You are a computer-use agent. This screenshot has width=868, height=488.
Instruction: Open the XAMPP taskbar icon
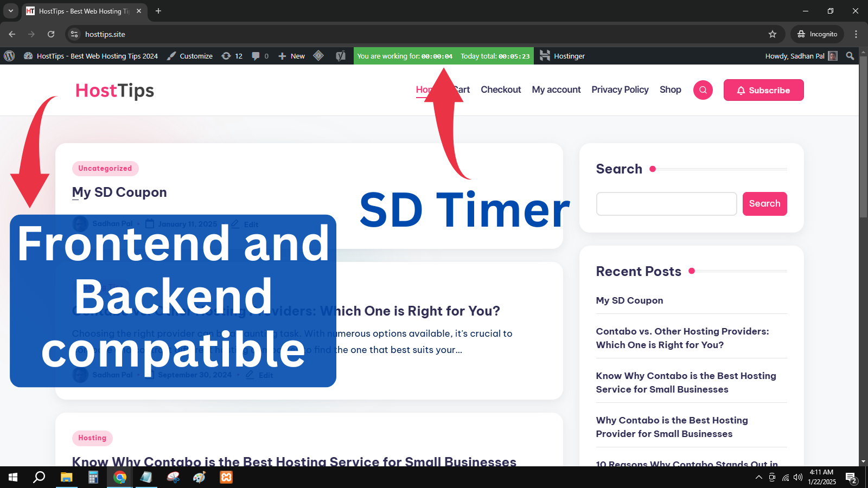[x=226, y=477]
